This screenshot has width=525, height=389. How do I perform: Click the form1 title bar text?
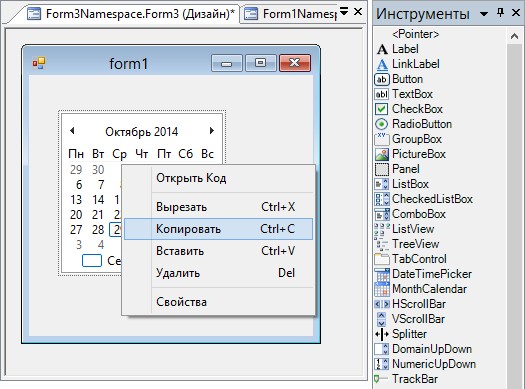click(129, 64)
